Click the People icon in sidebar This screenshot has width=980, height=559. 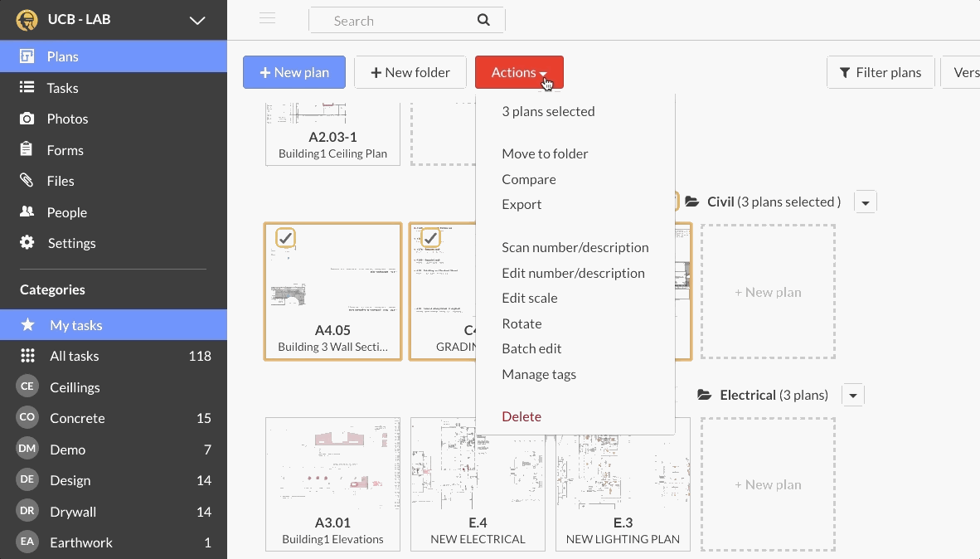click(x=27, y=212)
